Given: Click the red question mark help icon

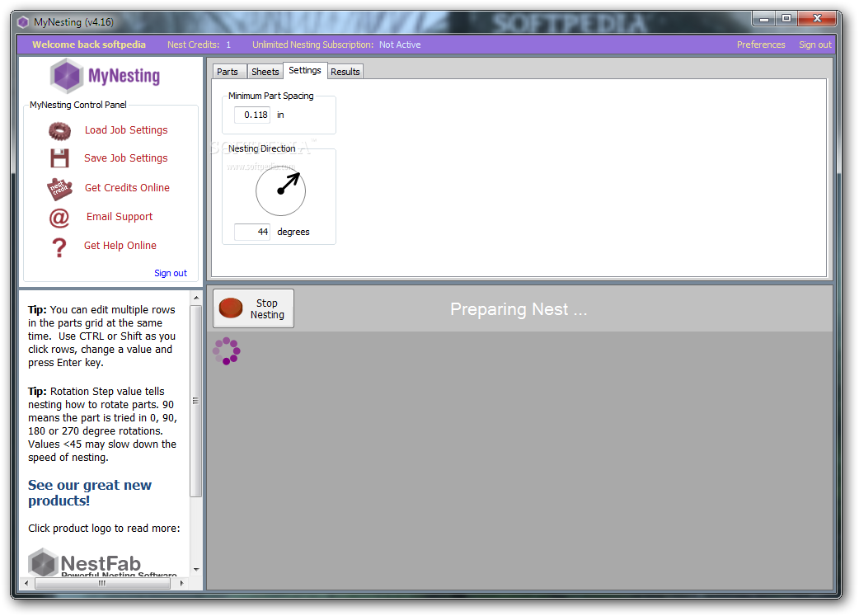Looking at the screenshot, I should 59,247.
